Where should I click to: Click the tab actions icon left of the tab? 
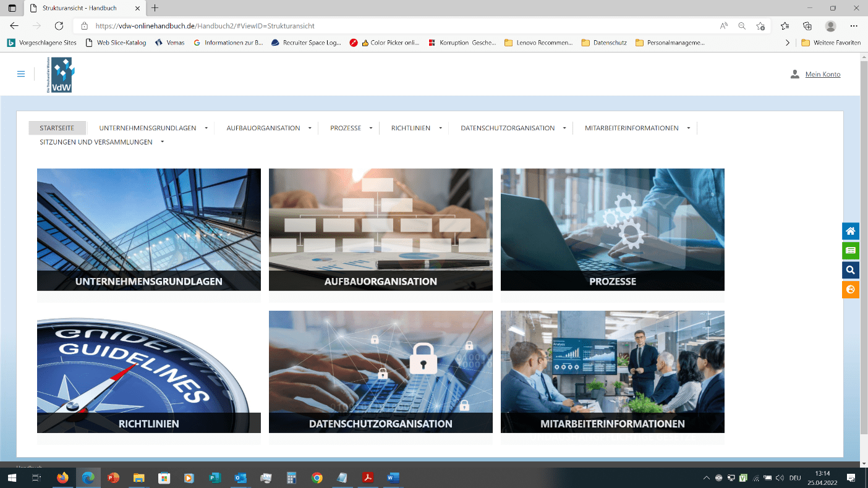pyautogui.click(x=12, y=8)
